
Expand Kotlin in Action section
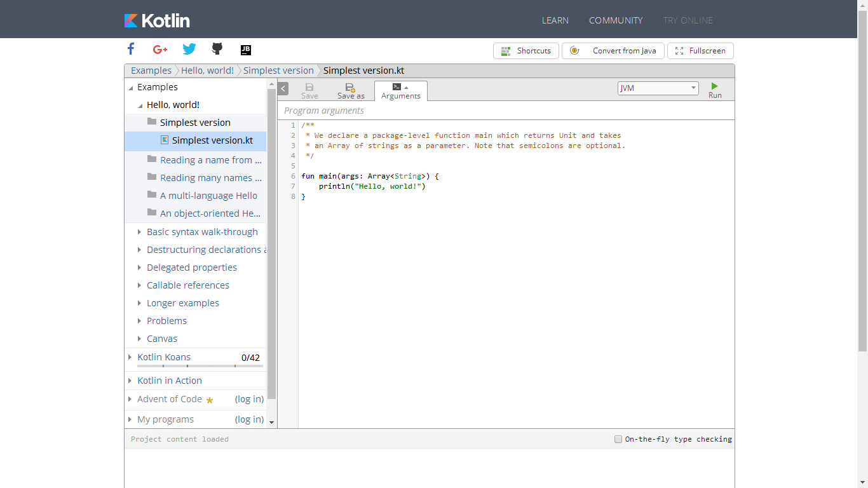[x=130, y=381]
